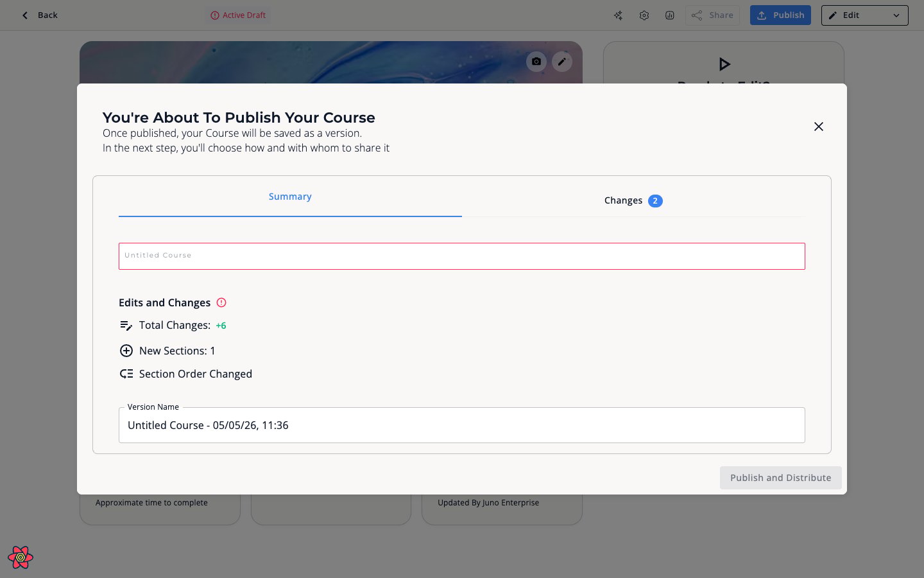This screenshot has height=578, width=924.
Task: Click the pencil icon on cover image
Action: (562, 62)
